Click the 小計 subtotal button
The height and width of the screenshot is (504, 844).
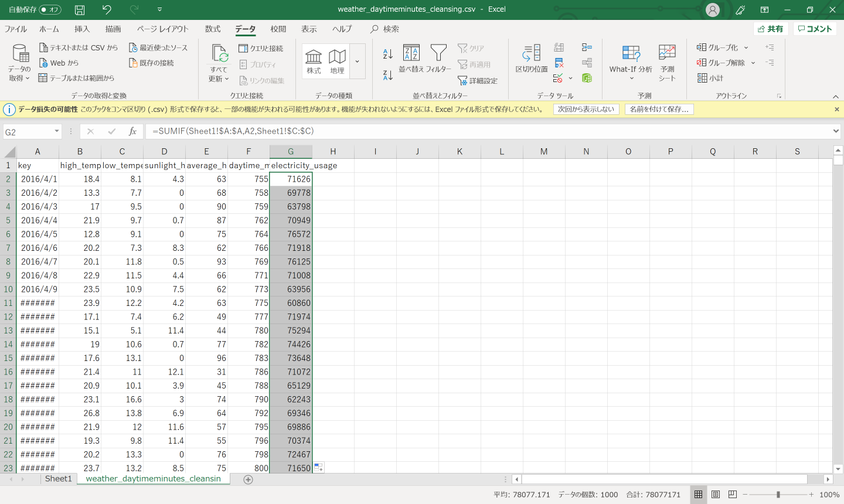tap(710, 78)
